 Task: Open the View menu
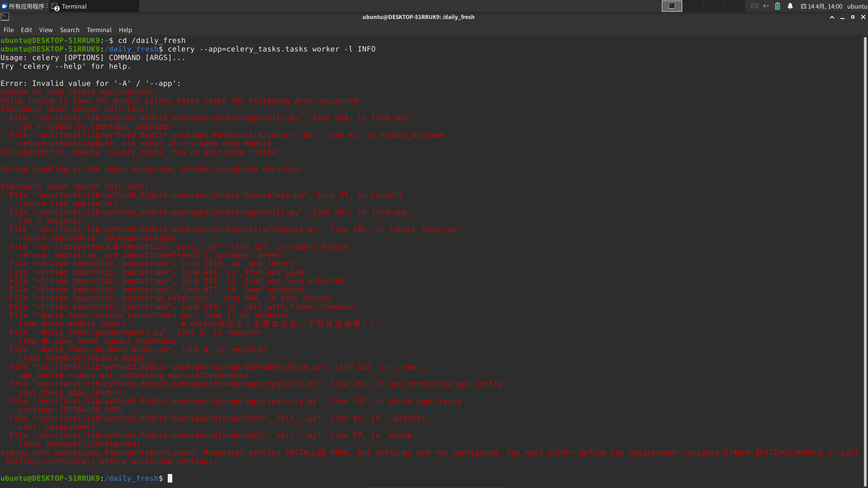point(46,30)
